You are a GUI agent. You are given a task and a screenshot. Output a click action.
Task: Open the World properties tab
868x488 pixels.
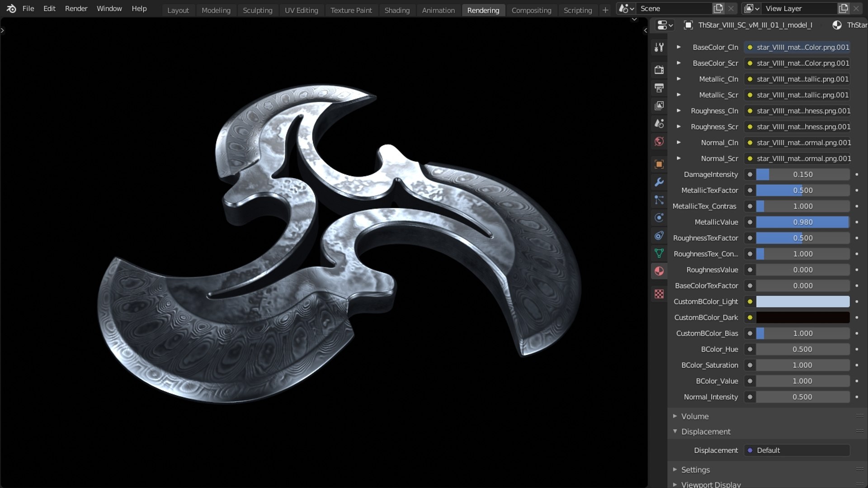point(659,141)
